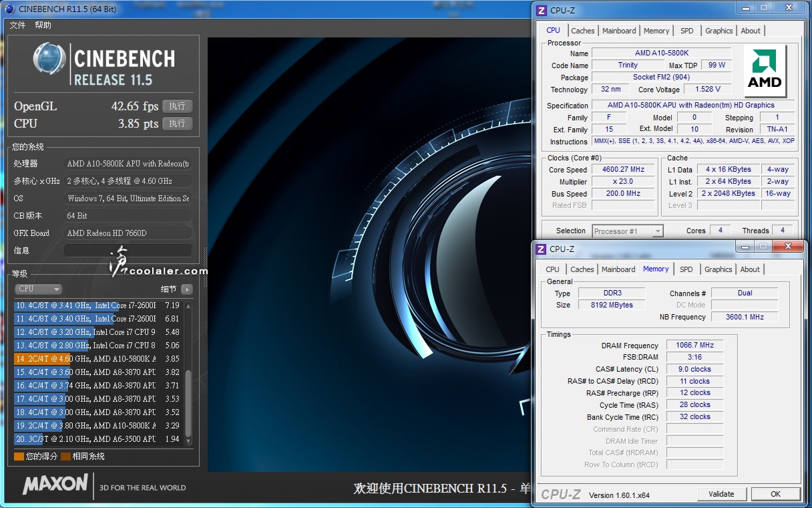Image resolution: width=812 pixels, height=508 pixels.
Task: Click the NB Frequency value 3600.1 MHz
Action: 745,317
